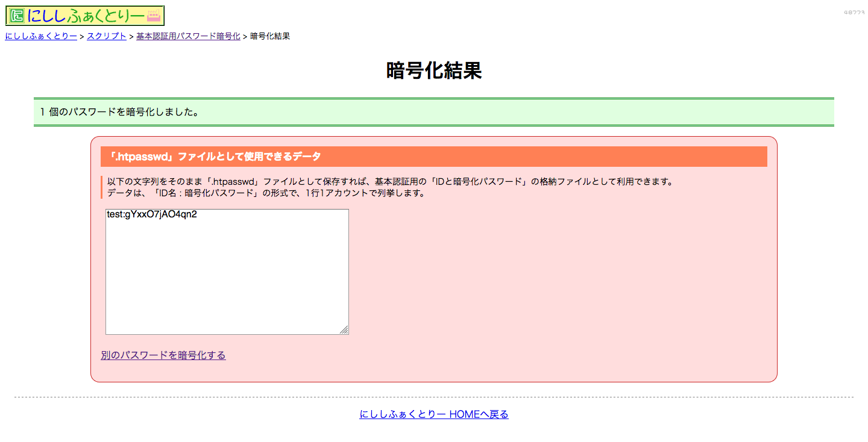Image resolution: width=868 pixels, height=442 pixels.
Task: Open the にししふぁくとりー banner logo
Action: [x=84, y=14]
